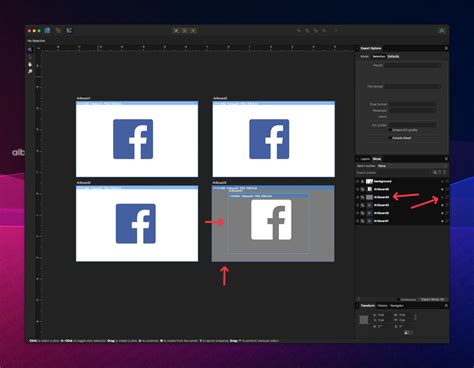Click the Artboard3 label above its canvas

(x=84, y=183)
